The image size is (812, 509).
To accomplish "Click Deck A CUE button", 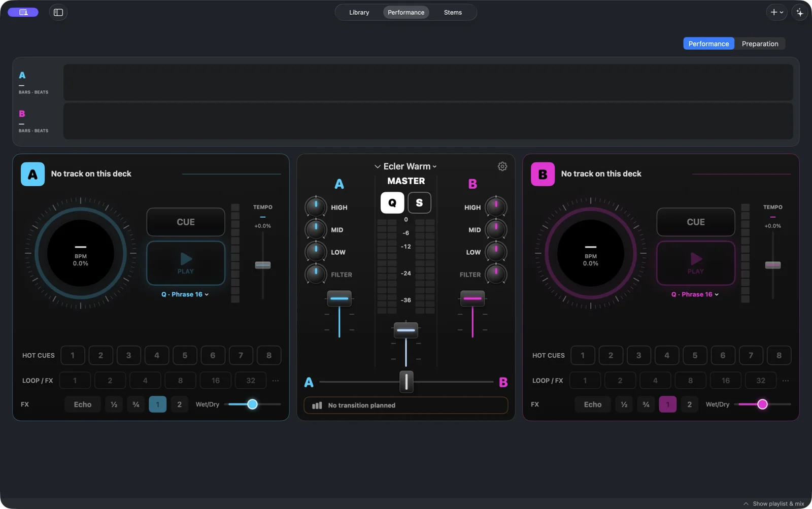I will coord(186,222).
